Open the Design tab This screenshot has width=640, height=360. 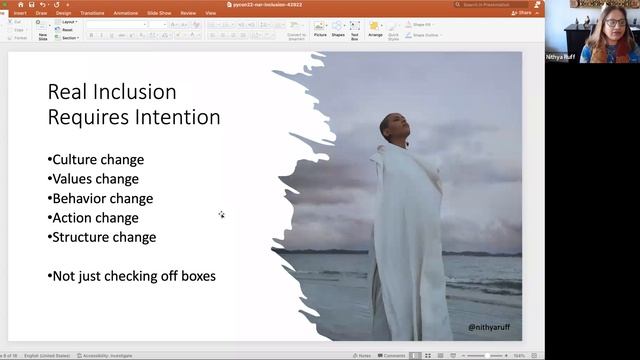[63, 13]
